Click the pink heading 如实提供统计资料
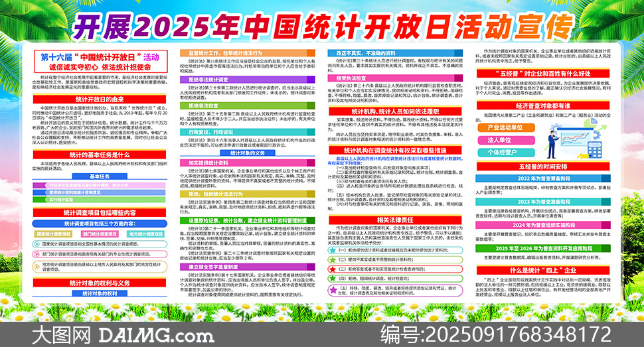This screenshot has width=644, height=347. pyautogui.click(x=248, y=163)
